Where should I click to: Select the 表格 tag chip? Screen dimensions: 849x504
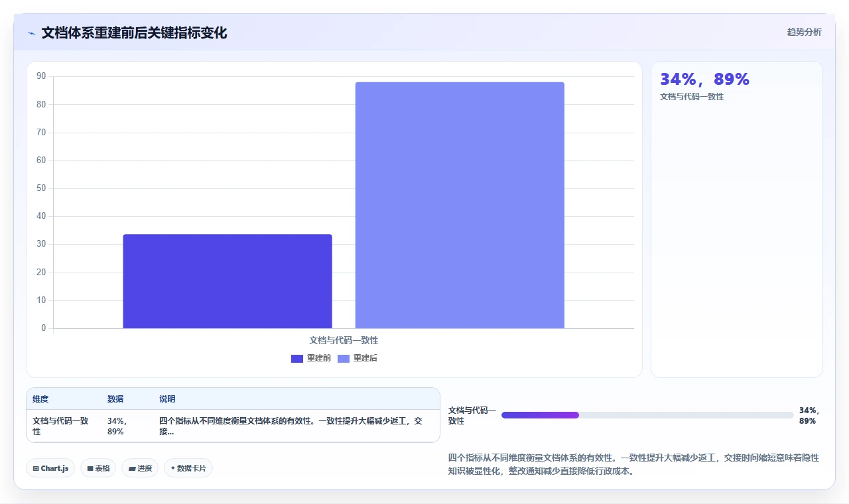point(98,468)
